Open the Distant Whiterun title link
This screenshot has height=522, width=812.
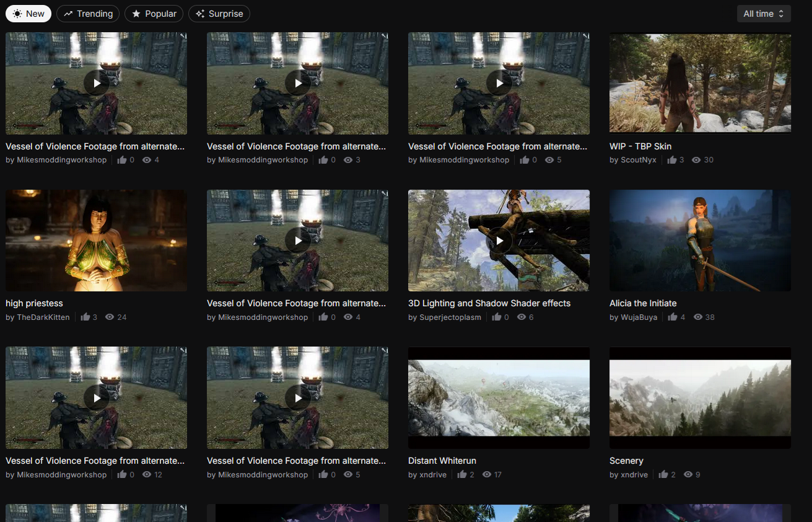point(442,461)
